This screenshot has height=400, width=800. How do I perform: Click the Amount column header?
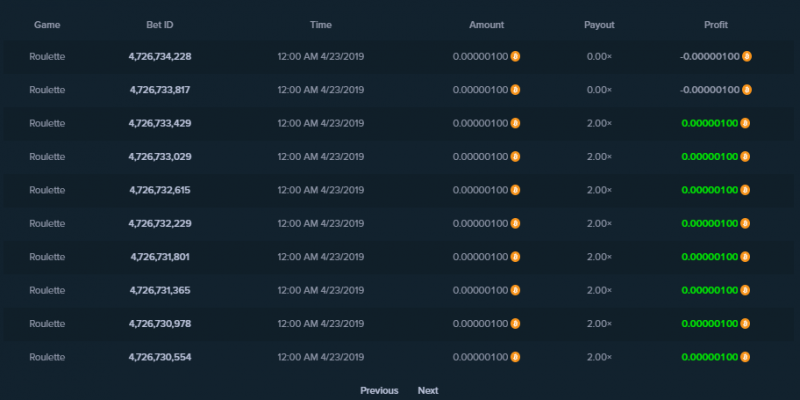486,24
